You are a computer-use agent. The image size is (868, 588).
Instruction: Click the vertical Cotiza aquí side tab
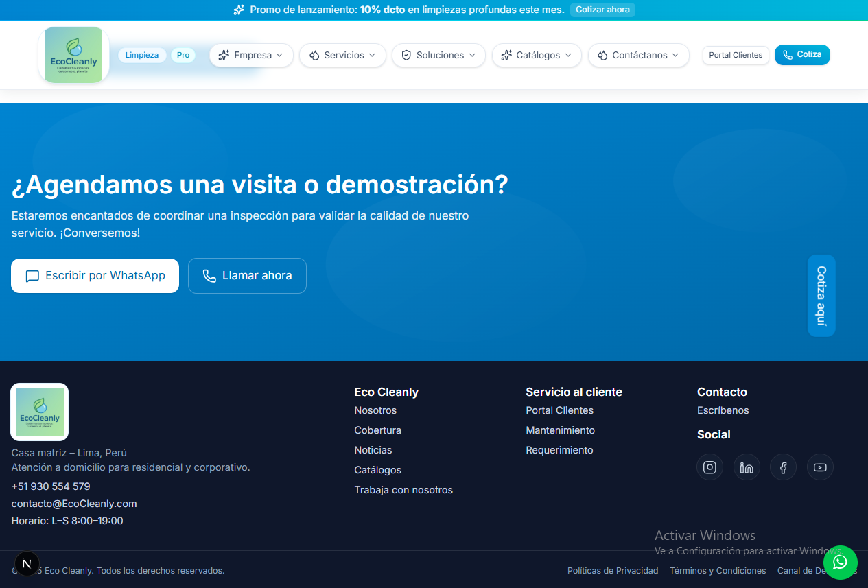pyautogui.click(x=821, y=296)
